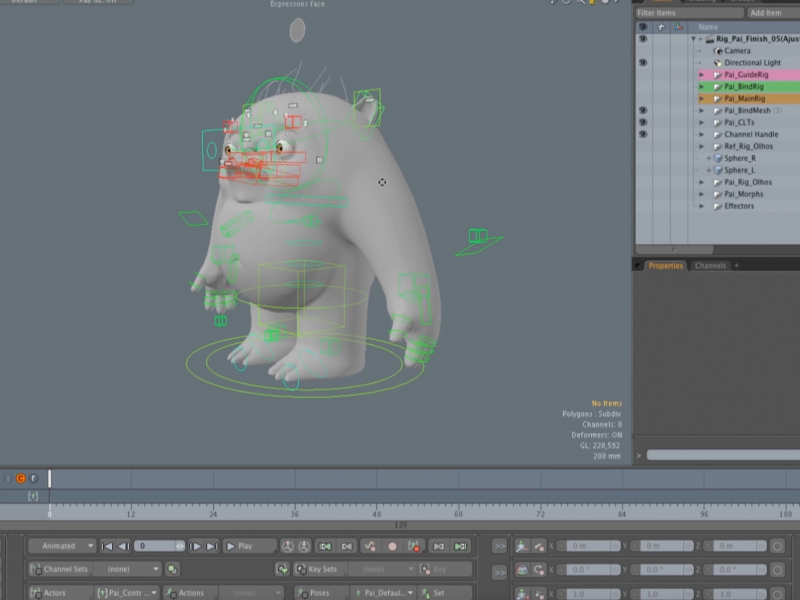Click the Camera item icon in the list
Image resolution: width=800 pixels, height=600 pixels.
[x=718, y=51]
